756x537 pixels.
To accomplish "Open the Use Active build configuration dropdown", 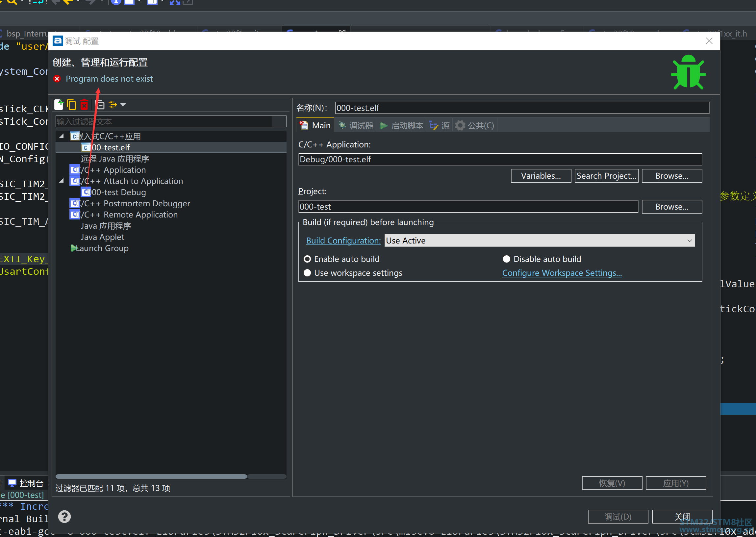I will tap(540, 241).
